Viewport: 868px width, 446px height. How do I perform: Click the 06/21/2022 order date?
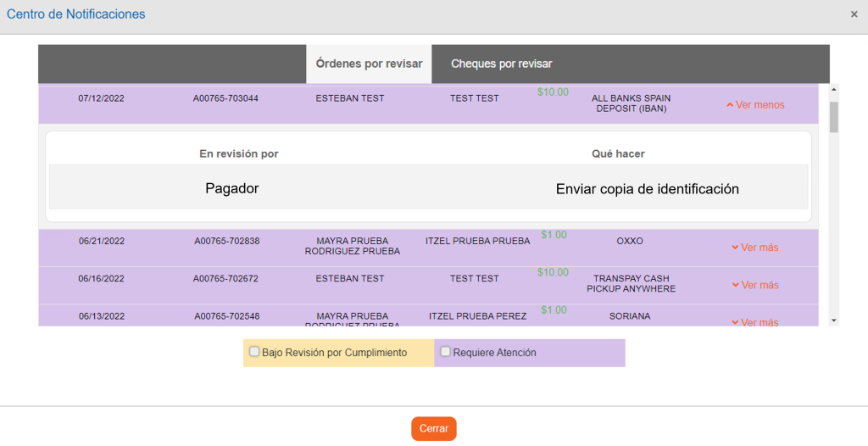point(101,241)
